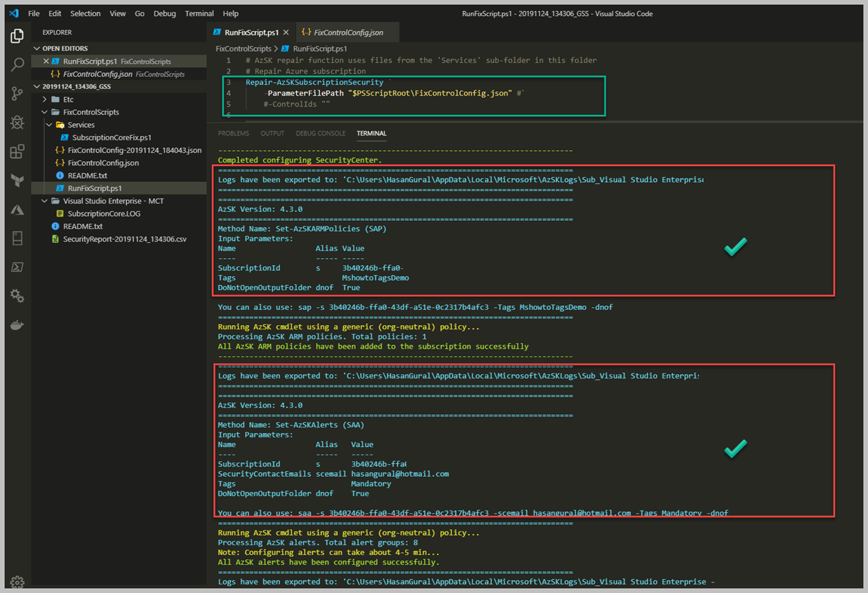Click 'Processing AzSK alerts. Total alert groups: 8'
The width and height of the screenshot is (868, 593).
coord(318,542)
